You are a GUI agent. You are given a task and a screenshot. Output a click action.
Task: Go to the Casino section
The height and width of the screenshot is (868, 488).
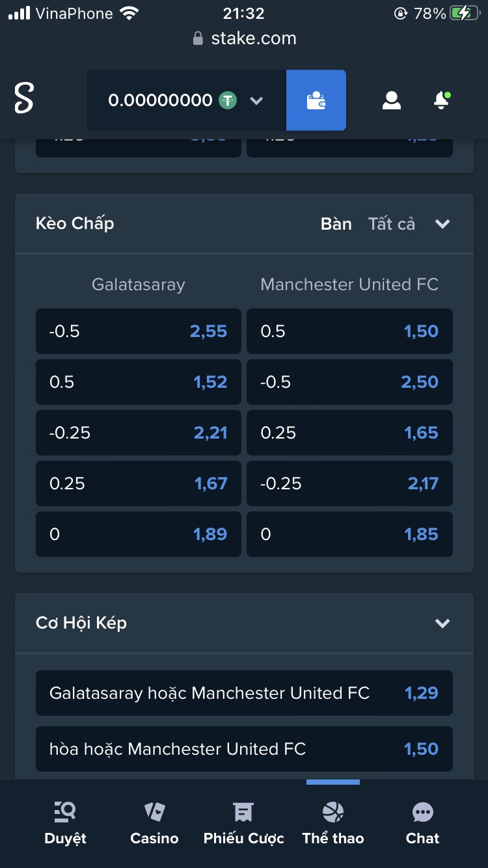tap(154, 822)
